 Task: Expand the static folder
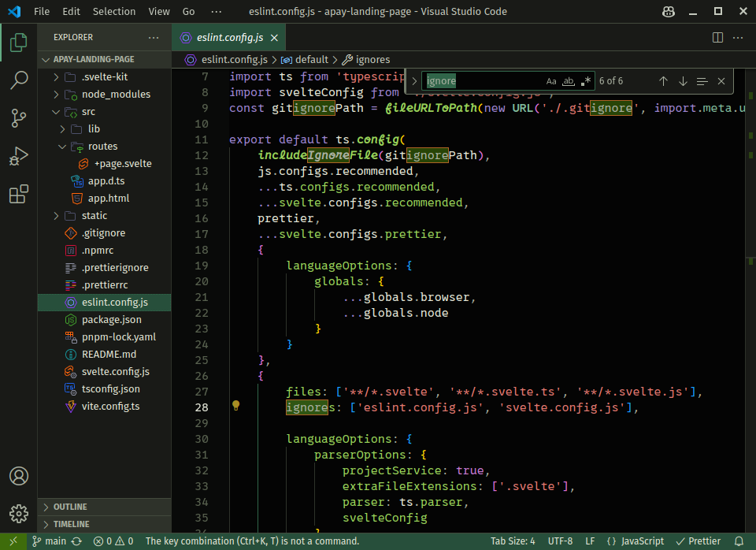pyautogui.click(x=105, y=216)
